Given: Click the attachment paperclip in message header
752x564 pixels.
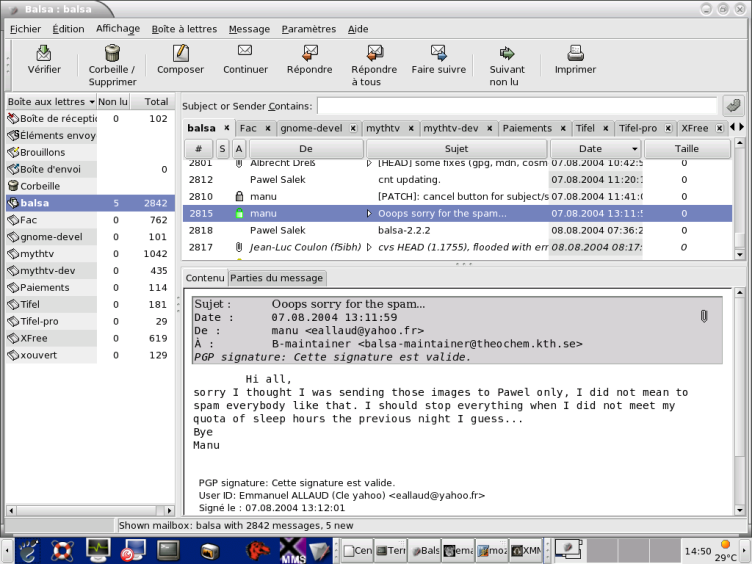Looking at the screenshot, I should click(704, 316).
